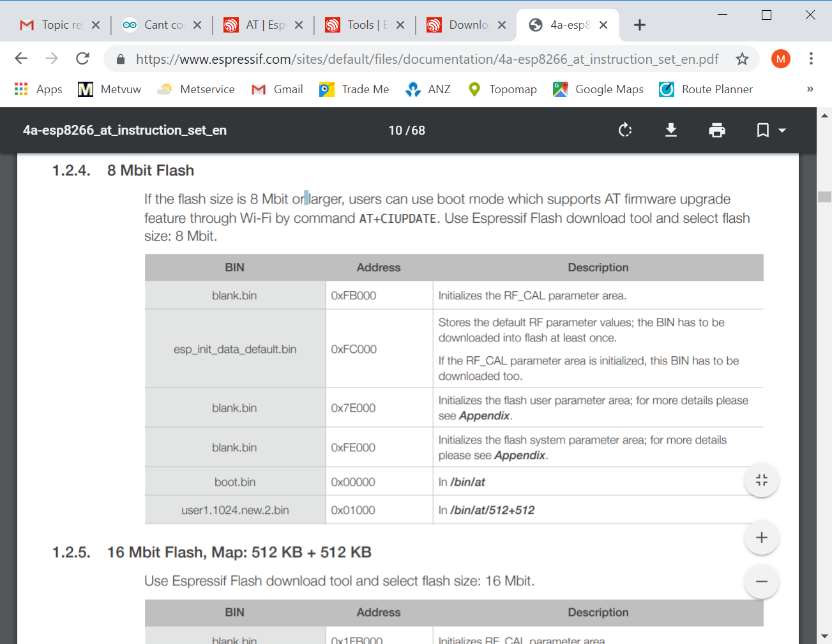
Task: Zoom out of the PDF
Action: tap(762, 581)
